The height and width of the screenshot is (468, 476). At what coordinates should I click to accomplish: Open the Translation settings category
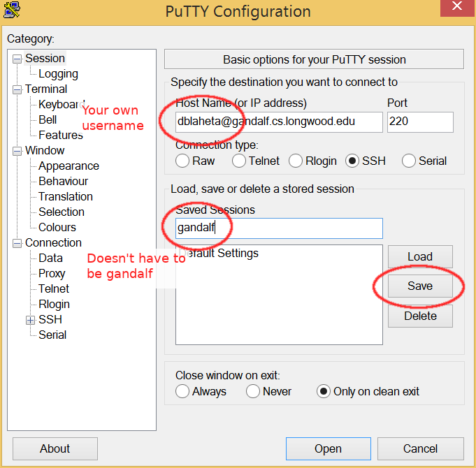click(x=66, y=196)
